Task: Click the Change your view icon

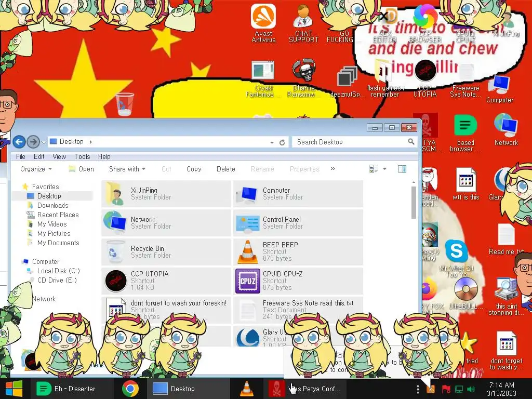Action: [x=374, y=169]
